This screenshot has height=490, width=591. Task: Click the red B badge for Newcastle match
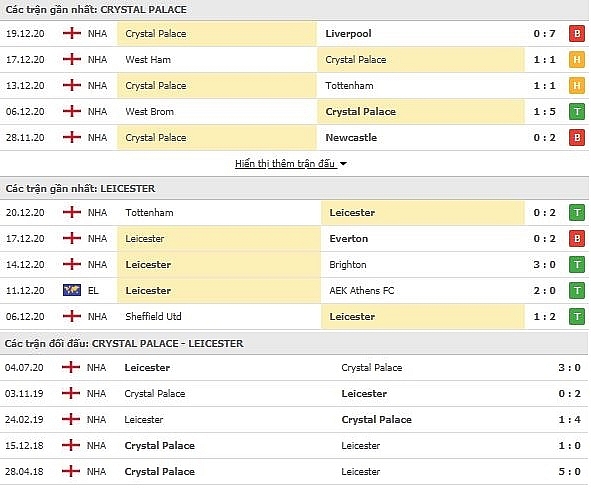point(577,138)
